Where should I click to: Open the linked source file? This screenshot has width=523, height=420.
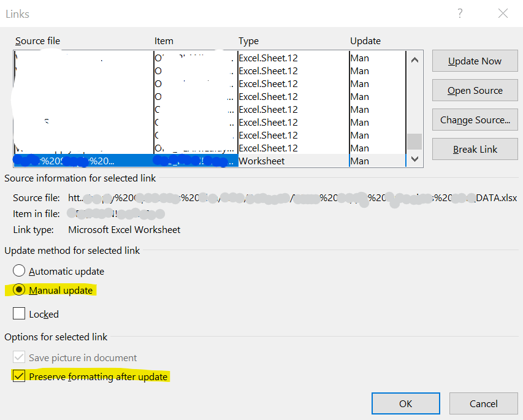pyautogui.click(x=475, y=90)
